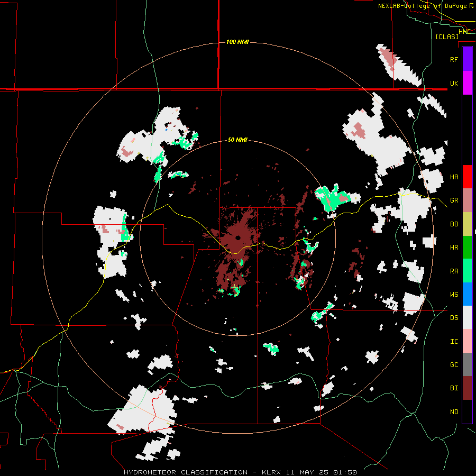Select the GR dusty-pink legend swatch
The width and height of the screenshot is (476, 476).
click(x=467, y=200)
